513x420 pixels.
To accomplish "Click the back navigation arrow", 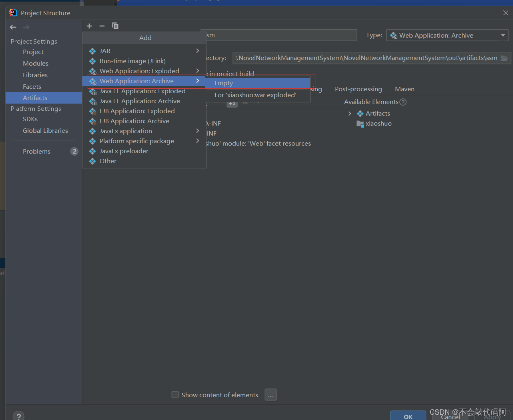I will point(13,27).
